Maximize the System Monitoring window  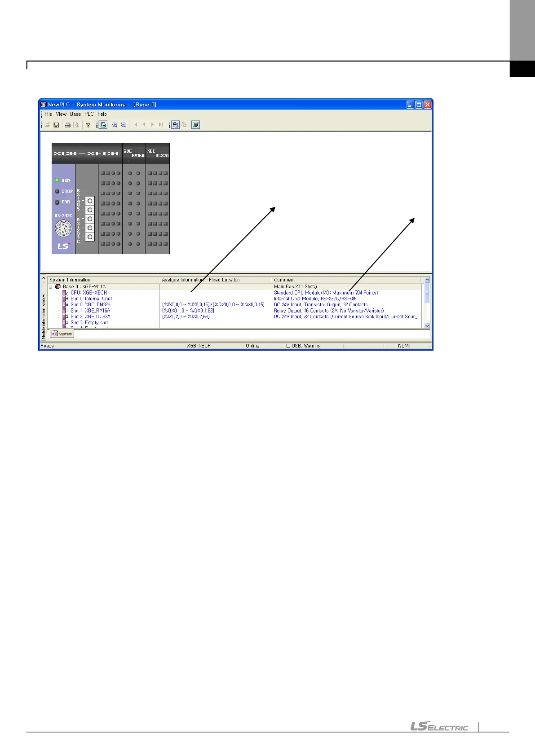tap(419, 105)
